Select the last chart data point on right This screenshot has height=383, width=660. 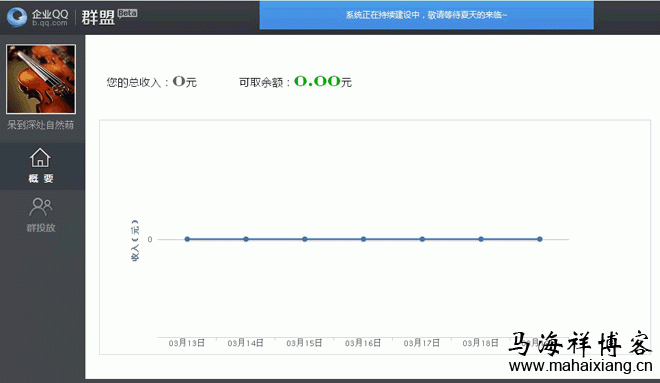coord(540,239)
